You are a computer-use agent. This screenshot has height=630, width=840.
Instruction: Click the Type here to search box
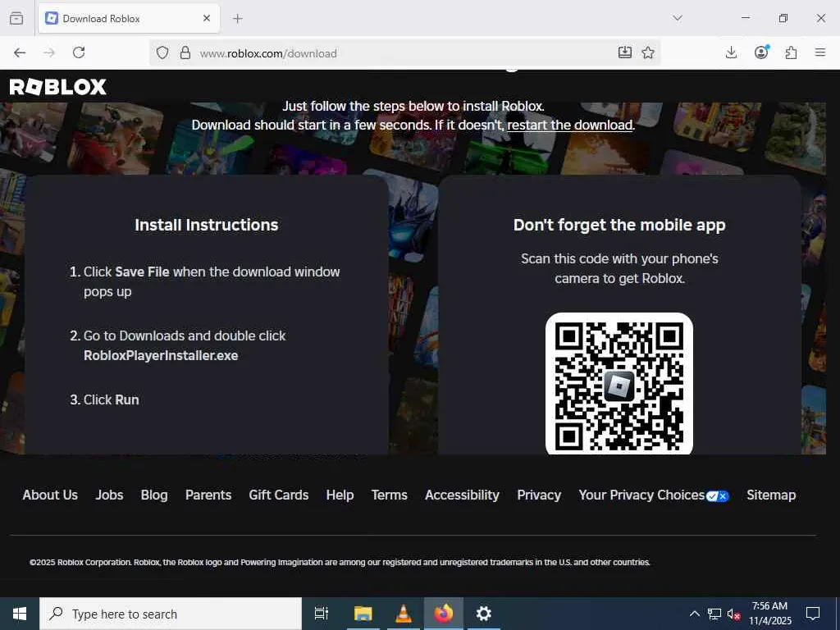tap(171, 614)
